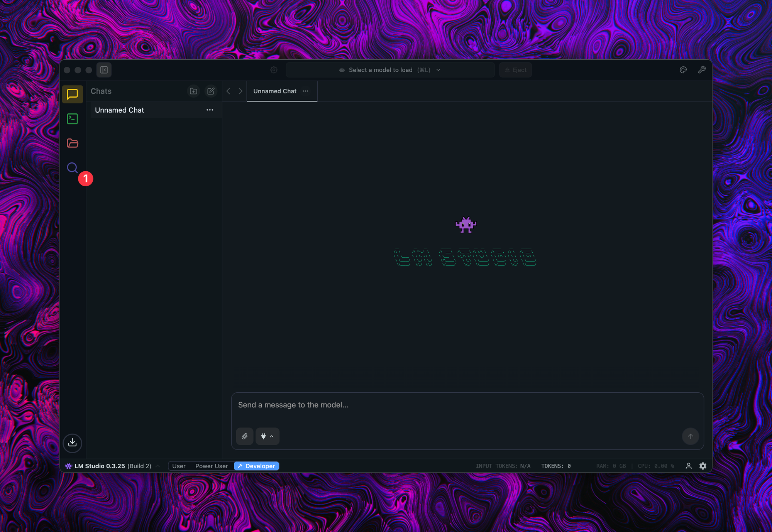Open app settings gear in status bar

coord(703,466)
